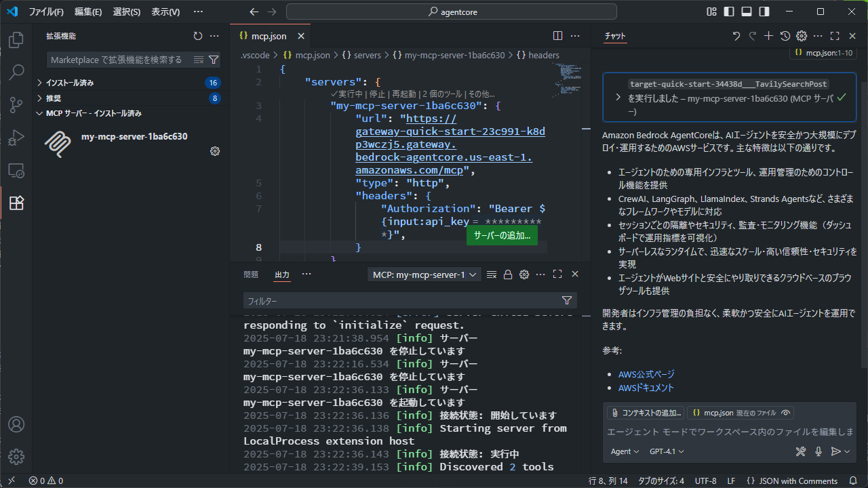Open the 選択(S) menu
The height and width of the screenshot is (488, 868).
[x=127, y=12]
